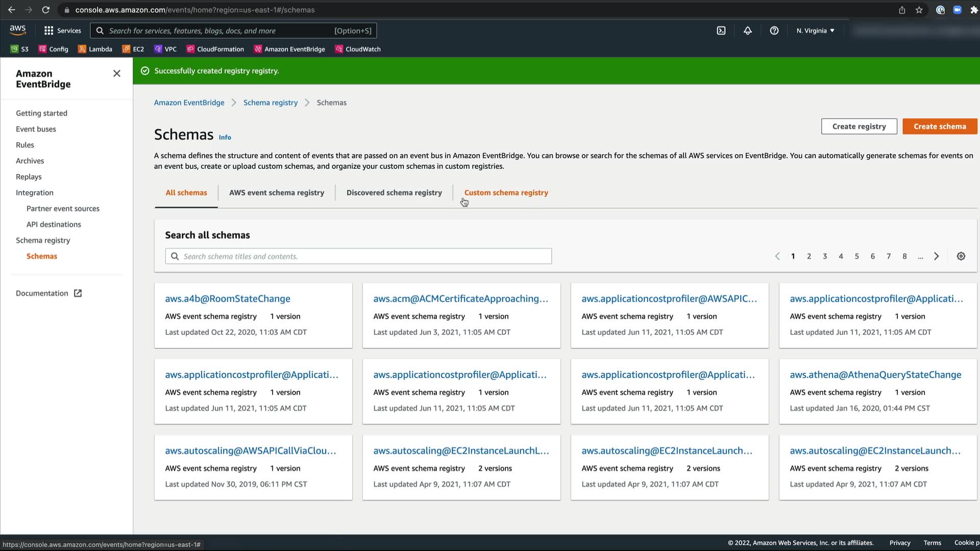
Task: Open schema preferences gear icon
Action: [x=961, y=256]
